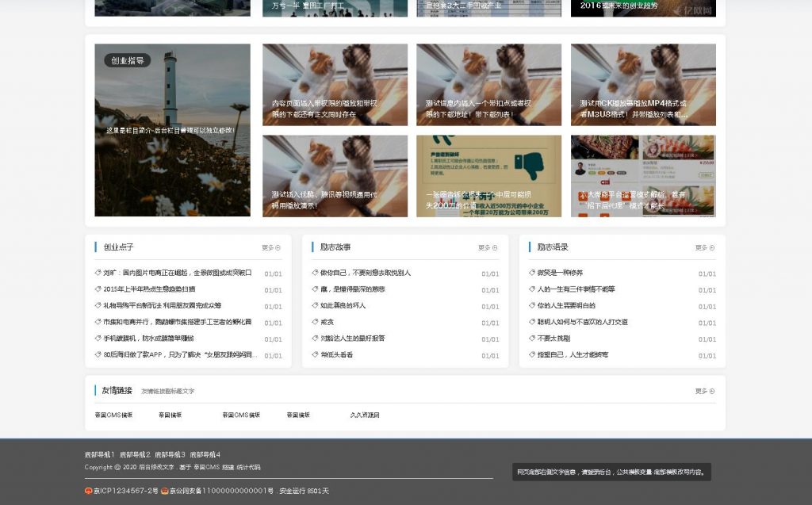Image resolution: width=812 pixels, height=505 pixels.
Task: Go to 底部导航2 in footer
Action: click(x=135, y=455)
